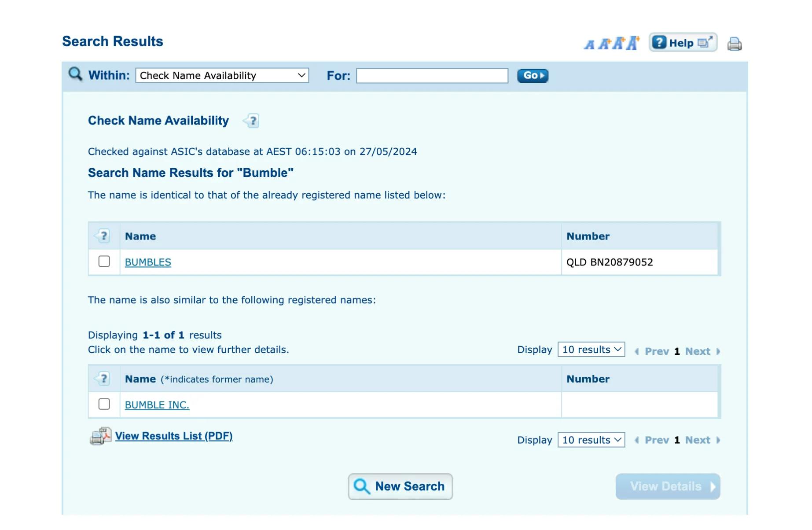Open the BUMBLE INC. name link
The height and width of the screenshot is (530, 812).
[x=157, y=405]
